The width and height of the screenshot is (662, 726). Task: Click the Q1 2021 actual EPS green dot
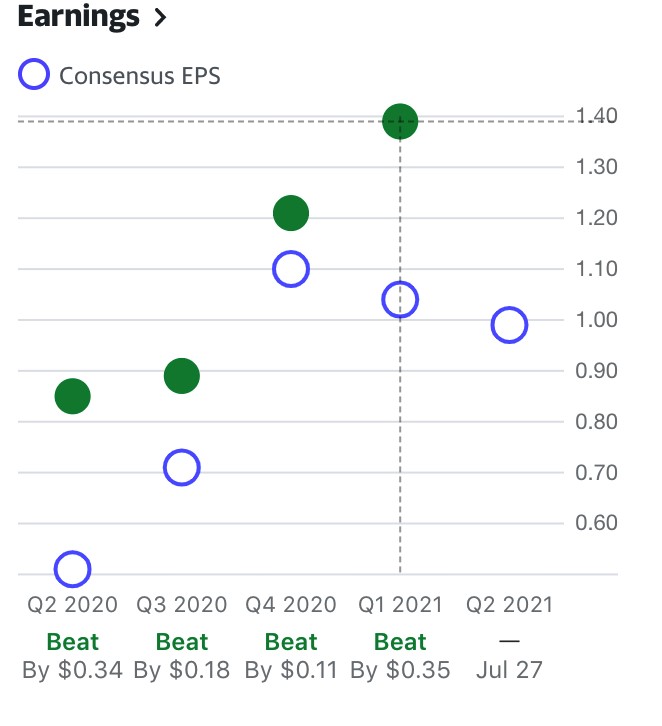[399, 123]
